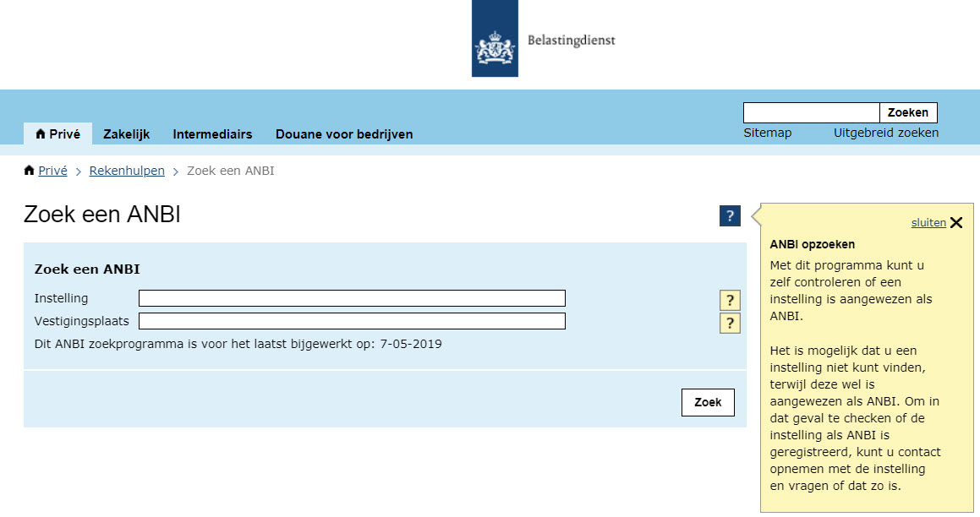The image size is (980, 517).
Task: Click the large 'Zoek een ANBI' page title
Action: click(101, 215)
